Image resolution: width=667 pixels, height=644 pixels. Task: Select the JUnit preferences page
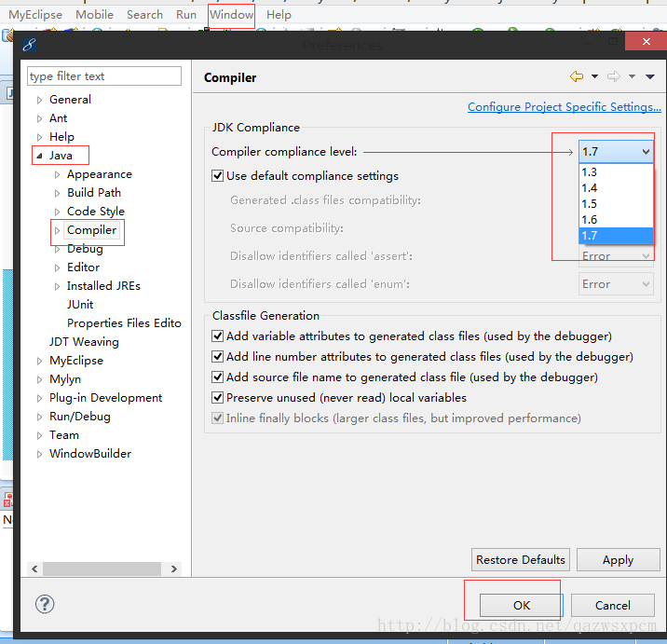pyautogui.click(x=80, y=305)
